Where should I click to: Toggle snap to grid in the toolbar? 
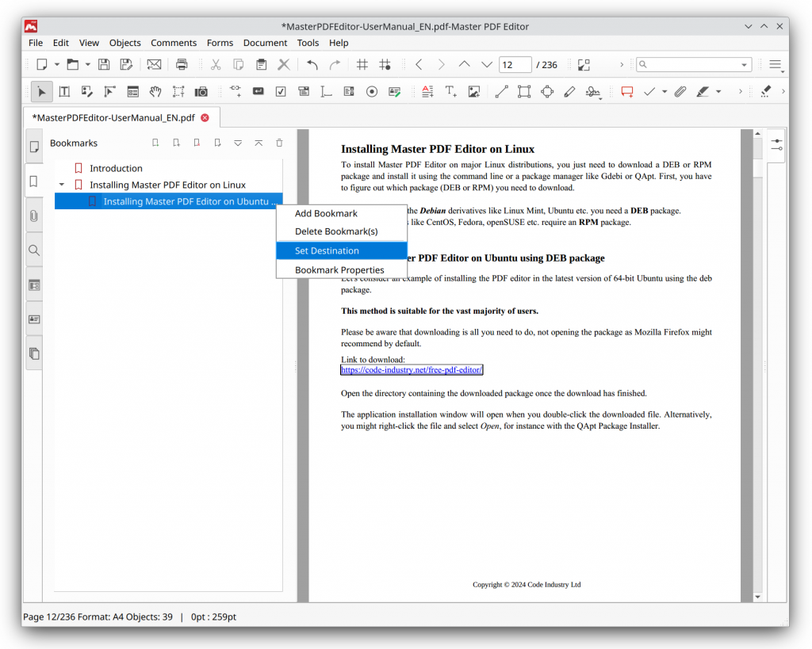pyautogui.click(x=385, y=63)
